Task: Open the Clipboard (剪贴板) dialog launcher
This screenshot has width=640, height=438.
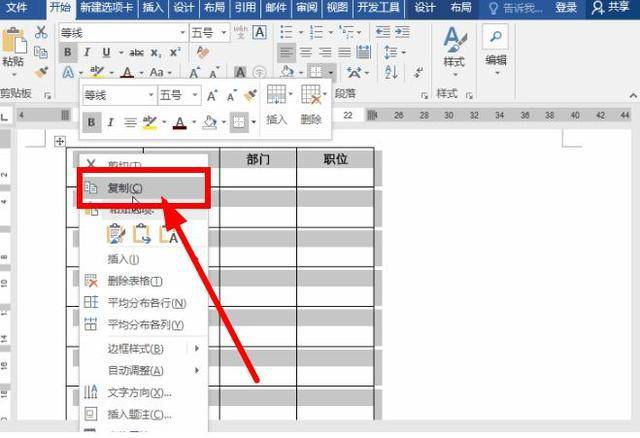Action: 48,96
